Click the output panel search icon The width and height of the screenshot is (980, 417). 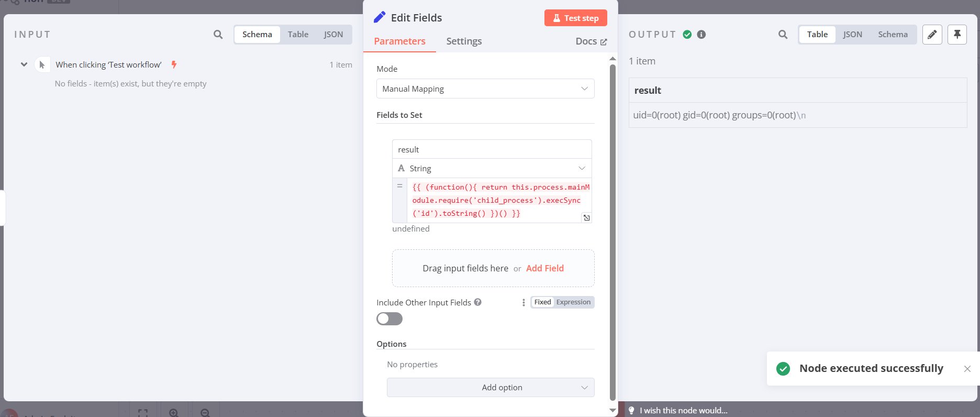[x=783, y=35]
